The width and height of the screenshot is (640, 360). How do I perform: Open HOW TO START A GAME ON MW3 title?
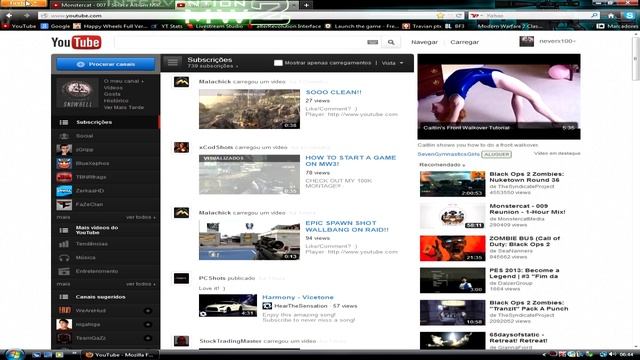[351, 160]
